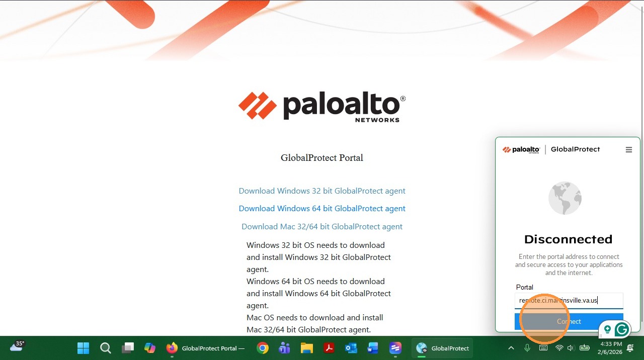This screenshot has width=644, height=360.
Task: Click the globe icon in GlobalProtect panel
Action: tap(565, 198)
